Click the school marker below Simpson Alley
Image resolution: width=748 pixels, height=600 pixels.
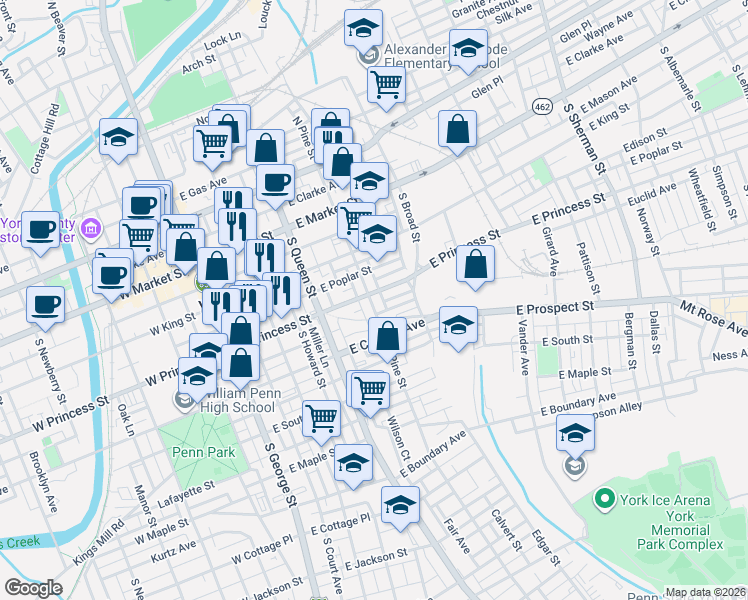click(x=575, y=435)
